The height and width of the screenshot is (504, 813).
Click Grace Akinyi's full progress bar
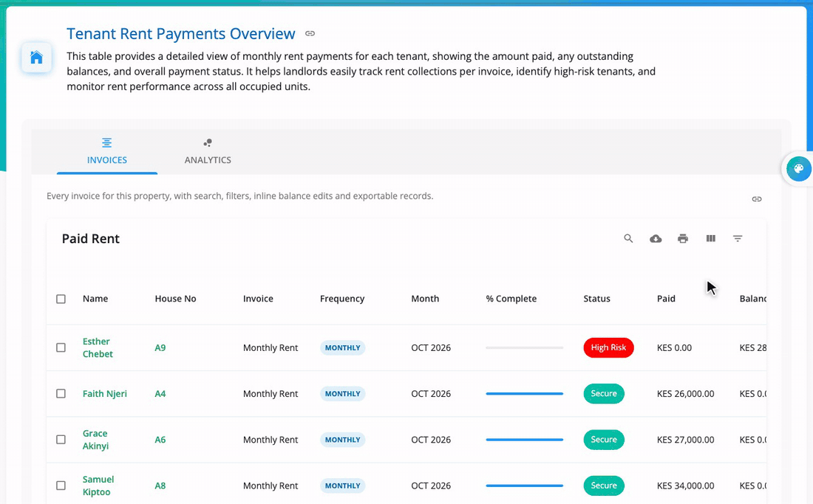(x=524, y=440)
